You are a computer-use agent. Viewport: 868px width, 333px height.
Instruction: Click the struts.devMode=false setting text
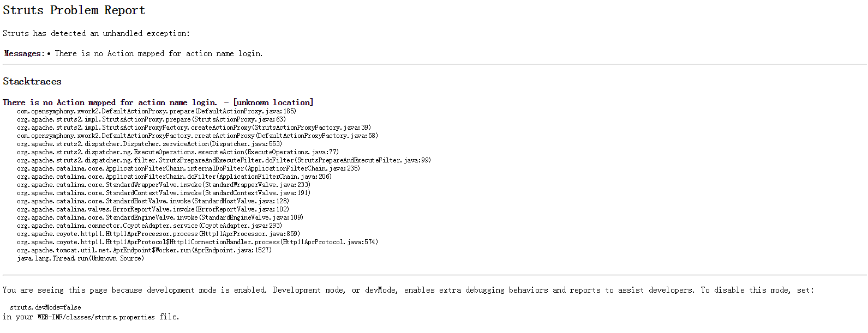pos(45,307)
